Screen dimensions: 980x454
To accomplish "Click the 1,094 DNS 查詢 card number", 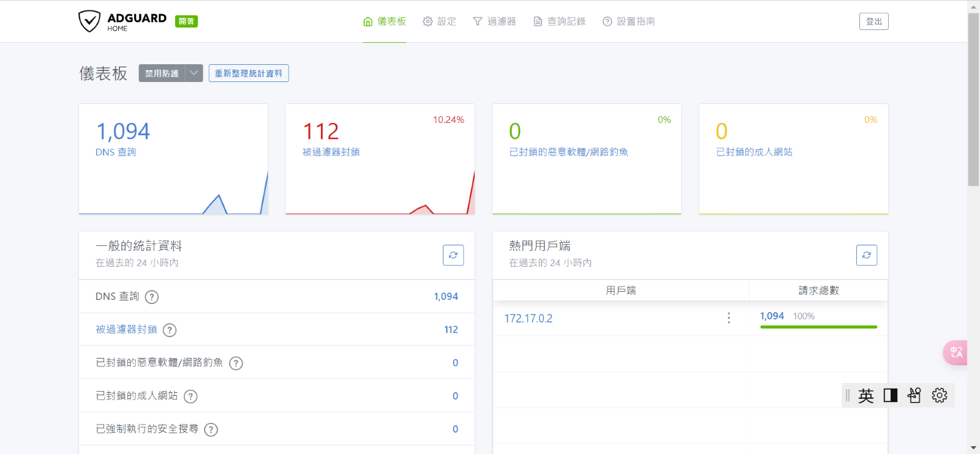I will click(123, 131).
